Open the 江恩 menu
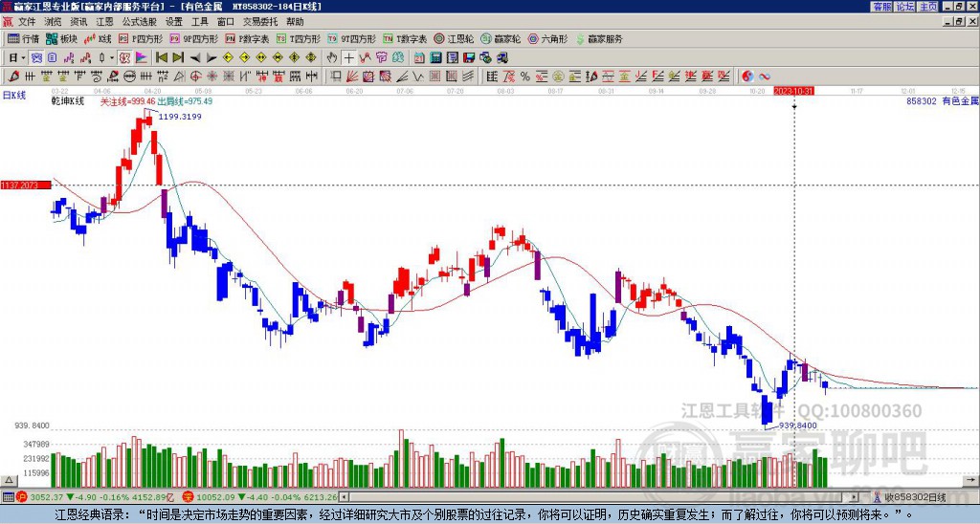This screenshot has height=524, width=980. 104,22
